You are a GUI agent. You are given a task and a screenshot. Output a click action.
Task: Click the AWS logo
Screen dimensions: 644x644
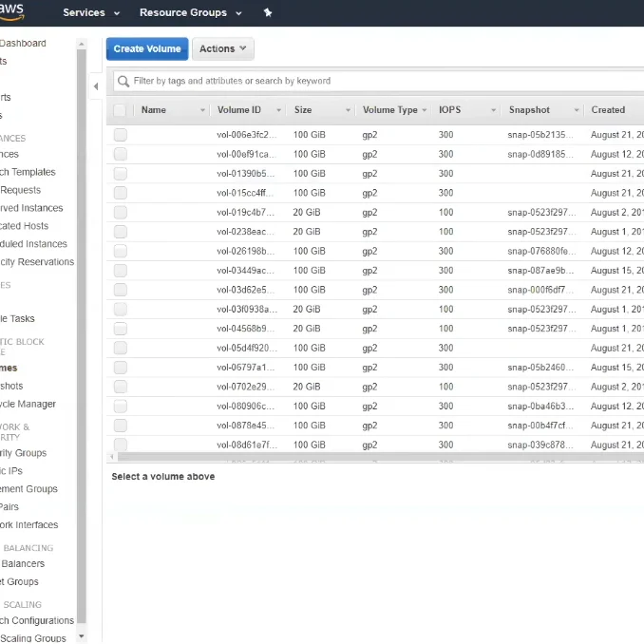pyautogui.click(x=11, y=12)
